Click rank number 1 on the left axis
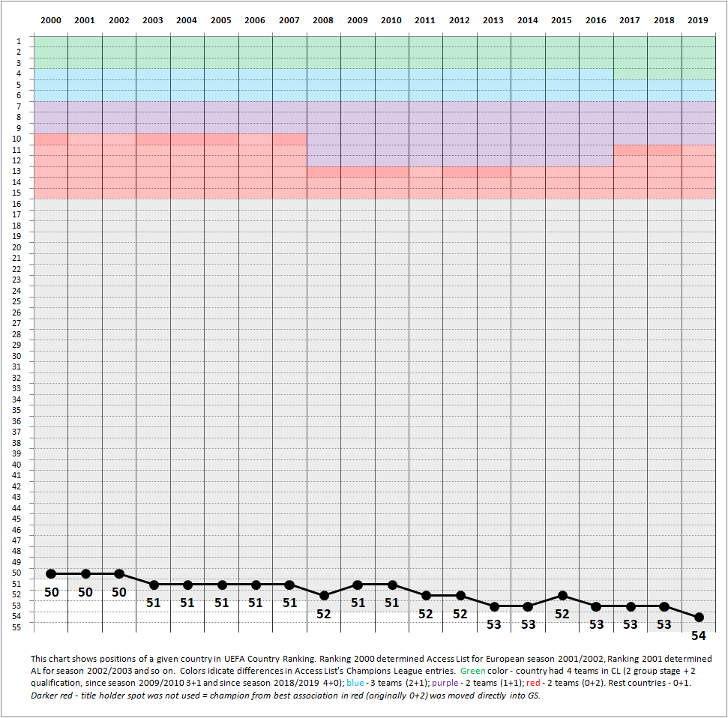This screenshot has width=728, height=718. pyautogui.click(x=18, y=41)
